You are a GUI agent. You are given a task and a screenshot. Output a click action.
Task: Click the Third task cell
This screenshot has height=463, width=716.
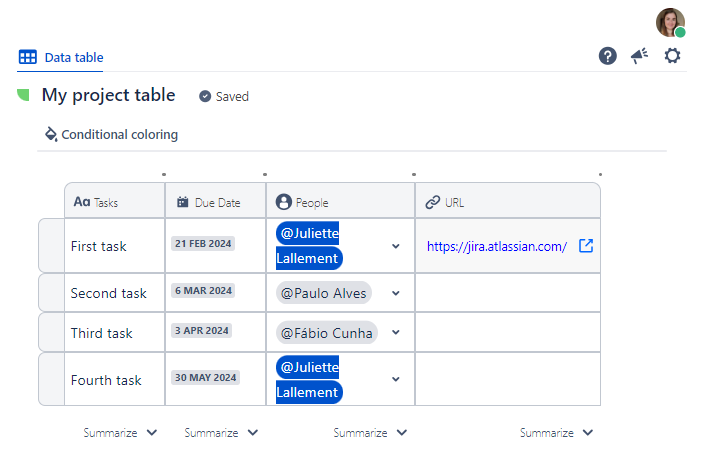tap(102, 333)
